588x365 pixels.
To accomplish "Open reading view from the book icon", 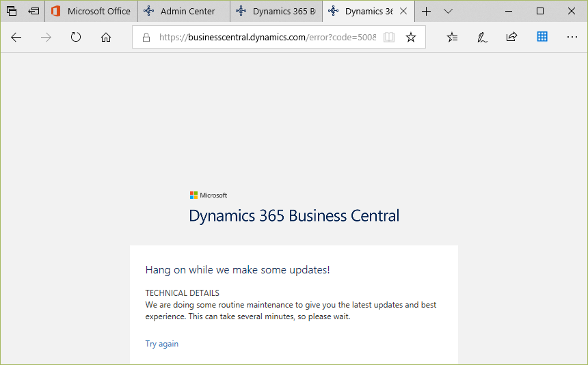I will [389, 37].
